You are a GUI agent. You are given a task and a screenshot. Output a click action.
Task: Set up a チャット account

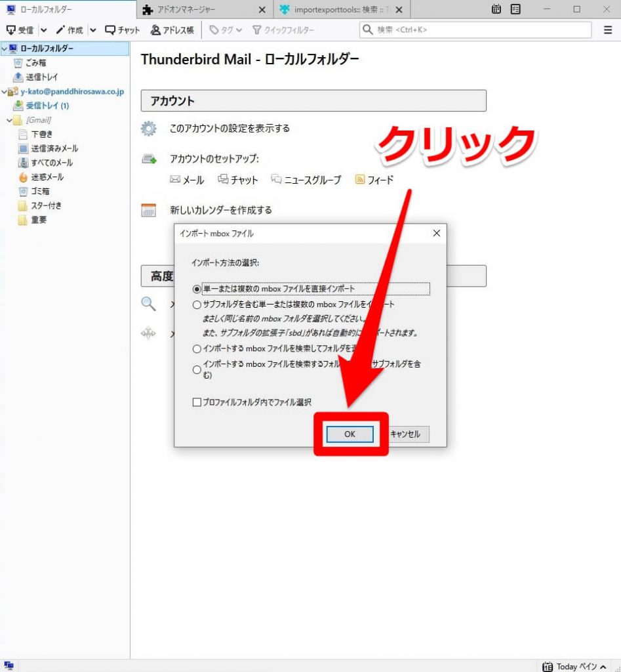[x=237, y=180]
